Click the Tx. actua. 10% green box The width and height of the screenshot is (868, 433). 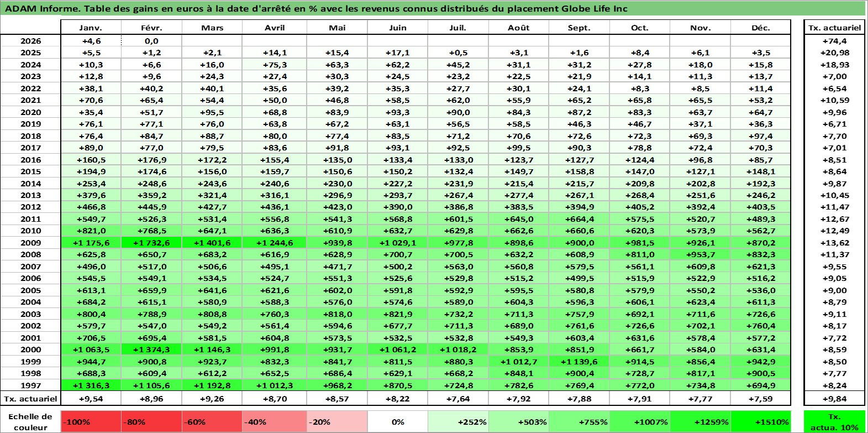[834, 421]
